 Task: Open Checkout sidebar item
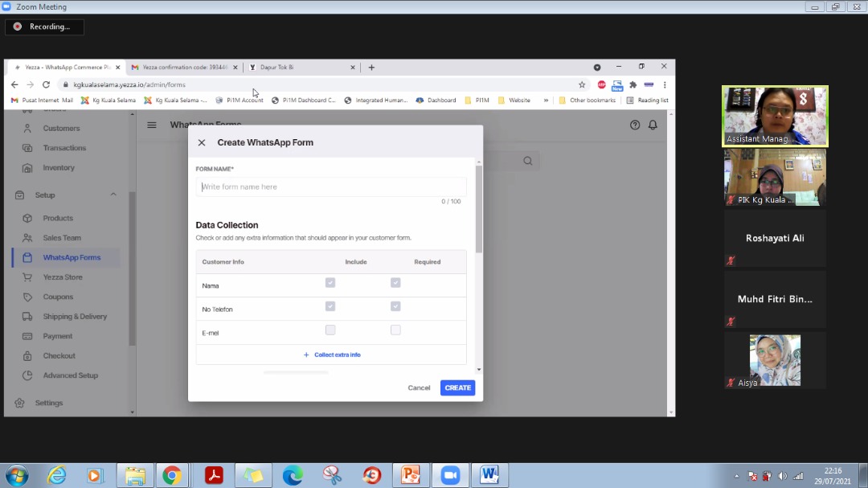[x=59, y=355]
